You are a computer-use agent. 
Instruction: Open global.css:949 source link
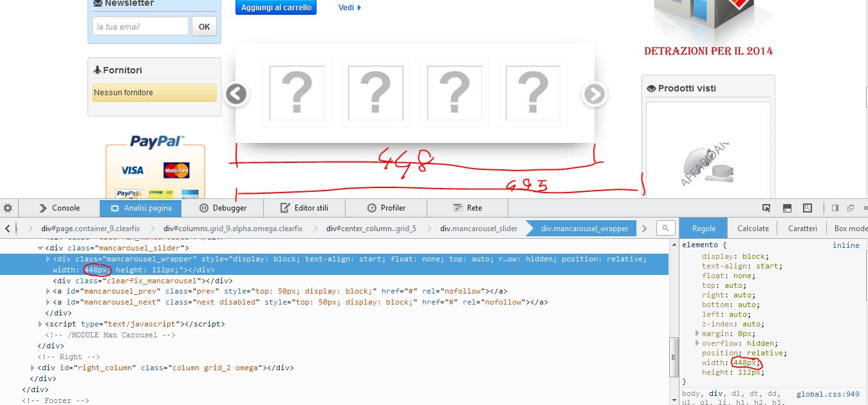click(x=827, y=394)
